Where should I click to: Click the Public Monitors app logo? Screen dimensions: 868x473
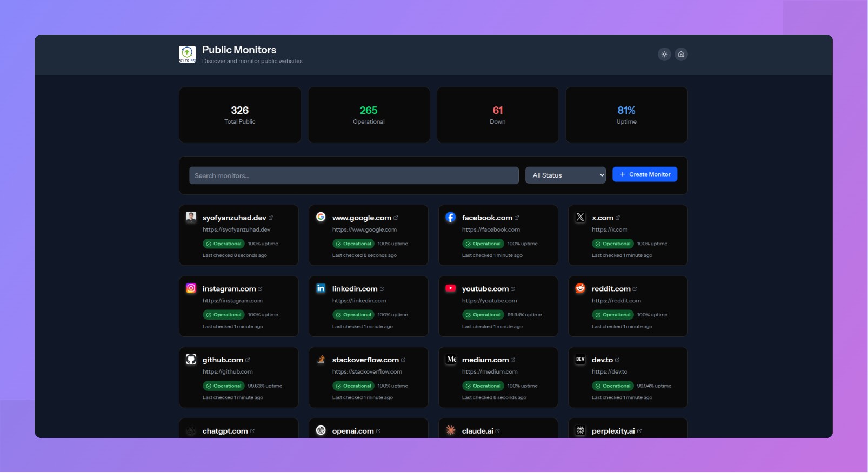tap(187, 54)
